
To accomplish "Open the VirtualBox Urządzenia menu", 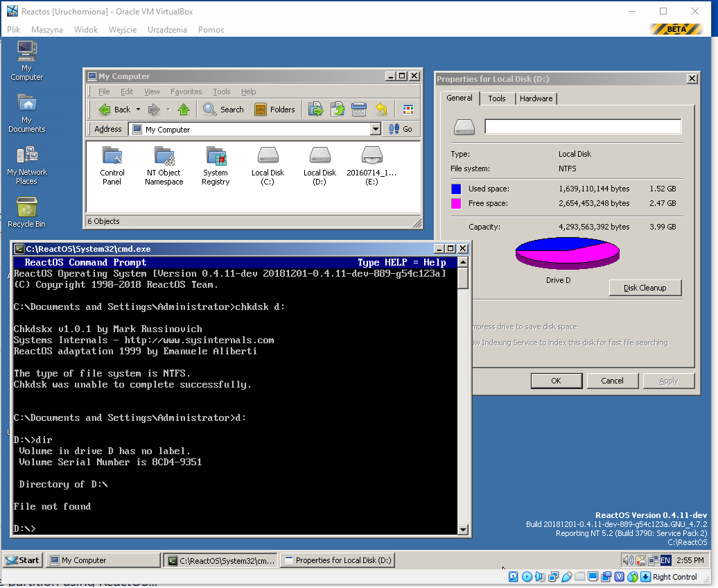I will (167, 30).
